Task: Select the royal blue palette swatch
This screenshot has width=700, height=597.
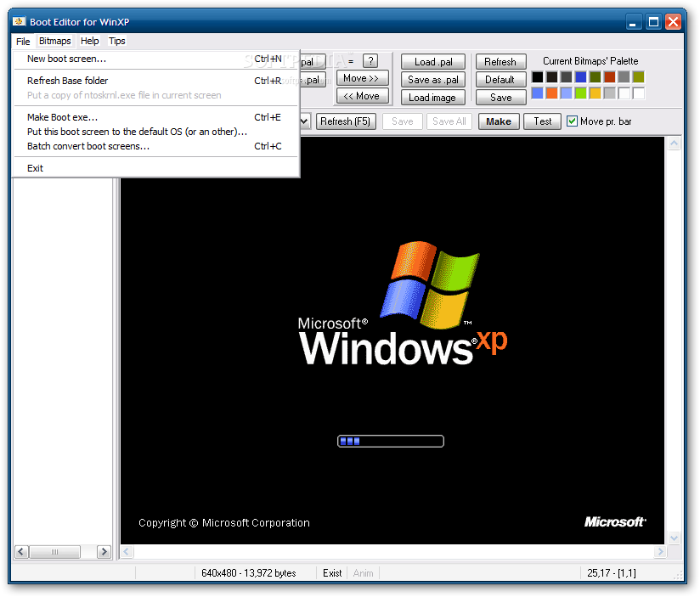Action: pyautogui.click(x=580, y=77)
